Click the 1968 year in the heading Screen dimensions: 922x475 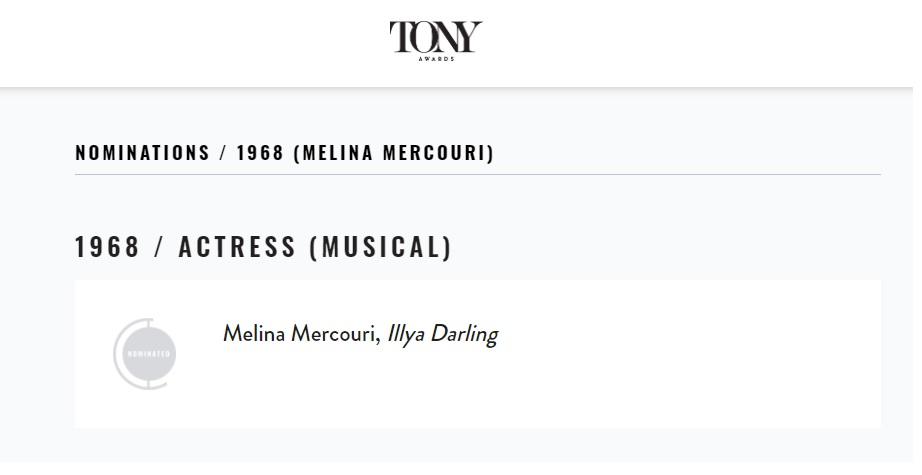tap(107, 246)
